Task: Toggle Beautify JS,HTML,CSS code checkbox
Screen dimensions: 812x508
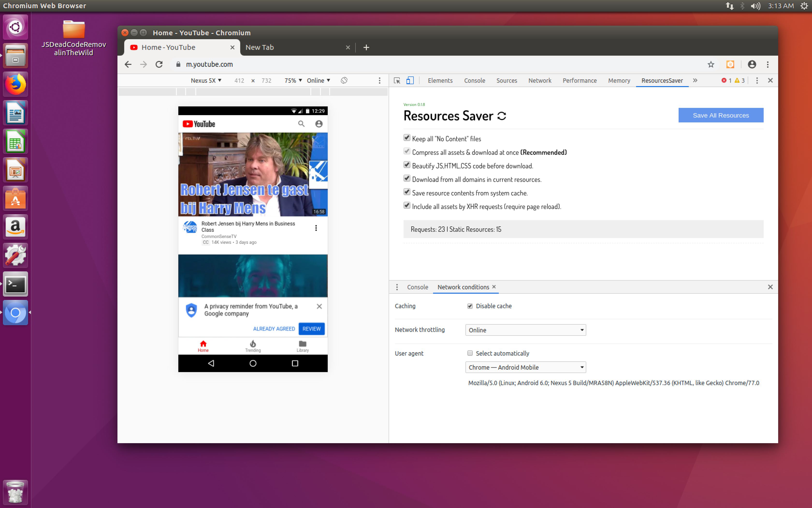Action: pyautogui.click(x=407, y=165)
